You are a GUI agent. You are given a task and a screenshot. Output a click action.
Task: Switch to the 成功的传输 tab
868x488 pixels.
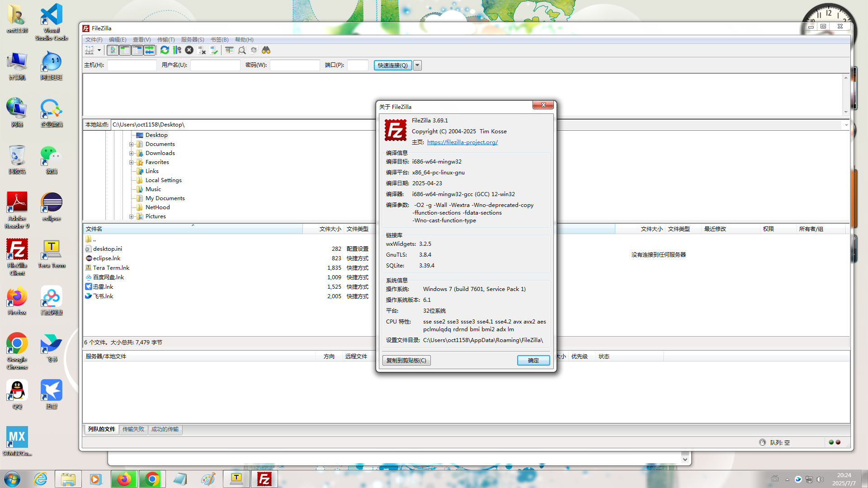[165, 429]
